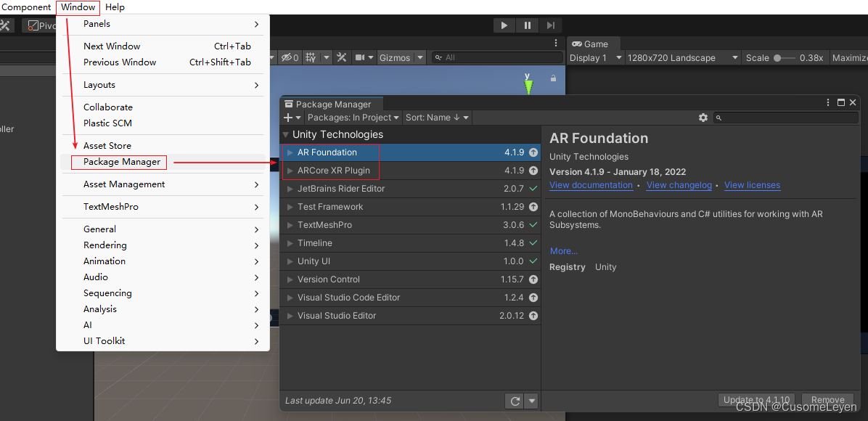Screen dimensions: 868x421
Task: Open the grid settings dropdown arrow
Action: pyautogui.click(x=327, y=57)
